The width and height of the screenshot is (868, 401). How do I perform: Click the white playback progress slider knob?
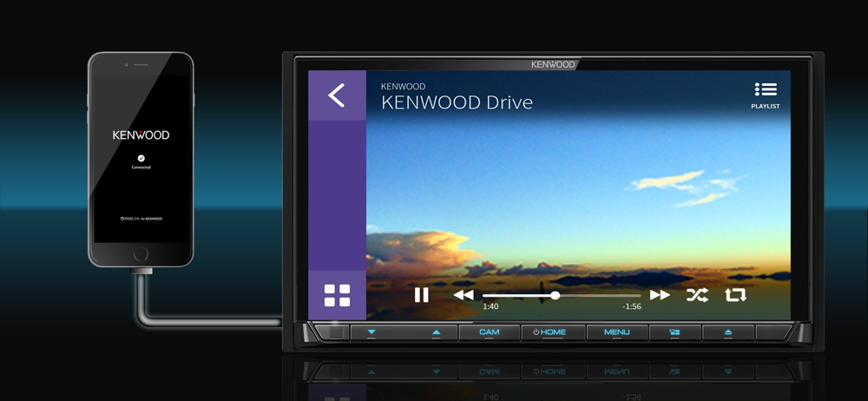(x=555, y=296)
